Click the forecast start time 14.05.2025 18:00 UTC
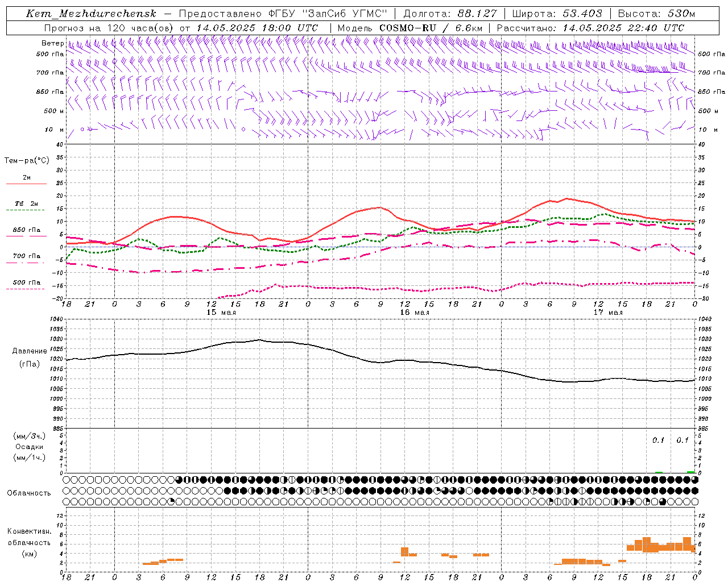The image size is (728, 582). pos(257,28)
